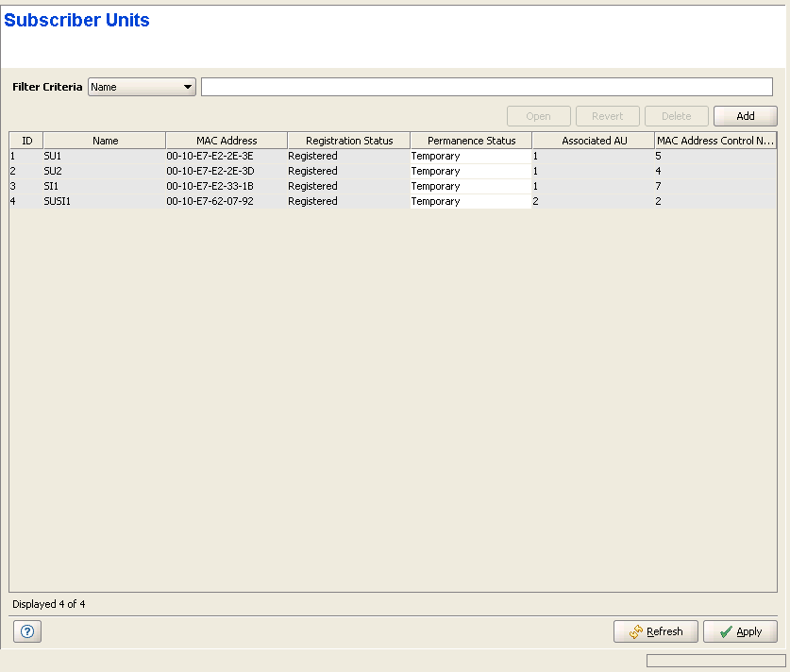Click the Permanence Status column header
790x672 pixels.
tap(471, 141)
